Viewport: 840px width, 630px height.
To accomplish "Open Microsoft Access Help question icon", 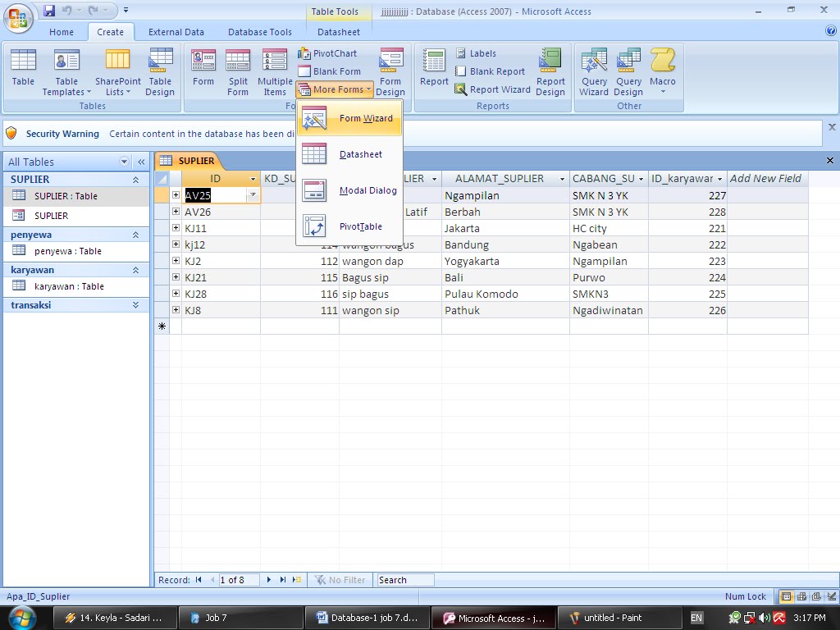I will (831, 32).
